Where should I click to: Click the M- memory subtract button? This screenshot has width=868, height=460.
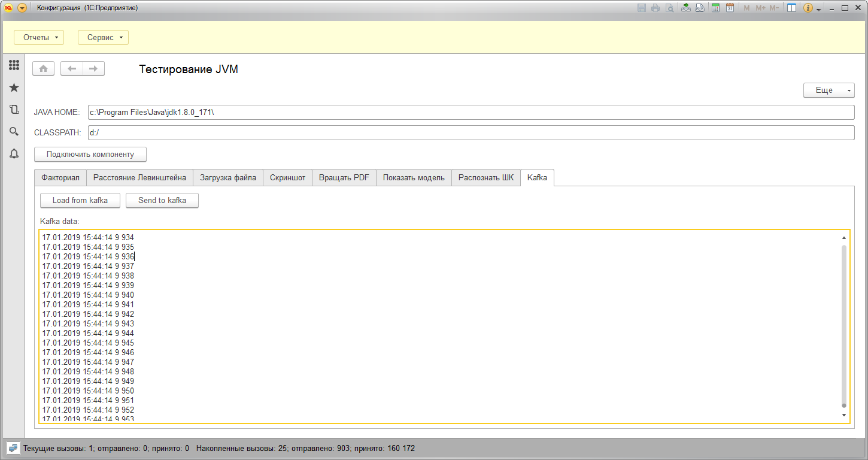[x=774, y=8]
